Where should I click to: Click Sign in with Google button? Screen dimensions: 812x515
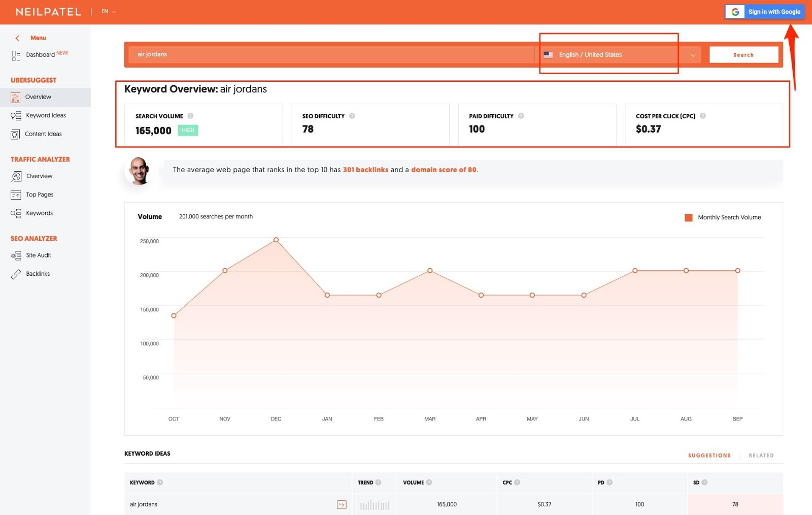click(765, 12)
